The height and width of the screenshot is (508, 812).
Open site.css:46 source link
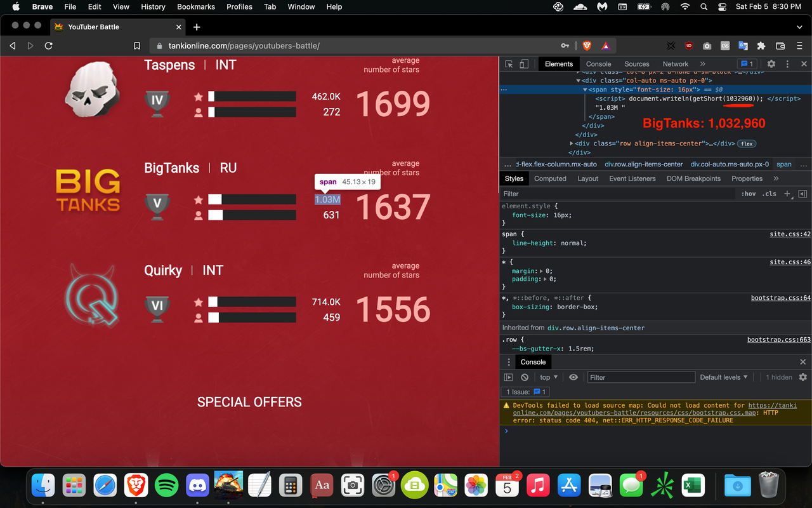pos(790,262)
